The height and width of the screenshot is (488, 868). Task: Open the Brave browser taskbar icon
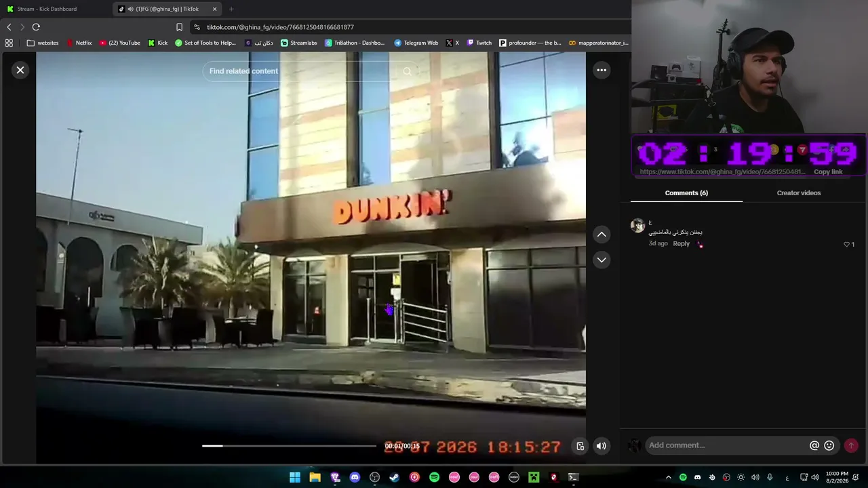[335, 477]
